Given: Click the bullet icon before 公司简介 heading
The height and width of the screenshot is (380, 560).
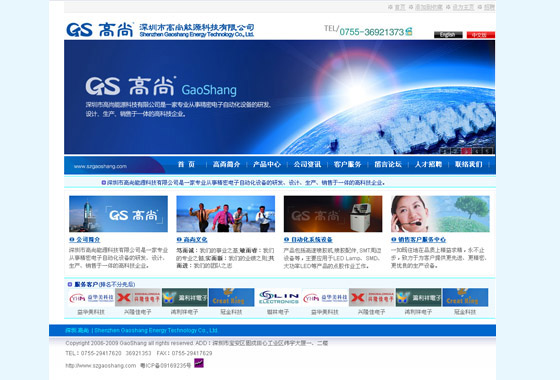Looking at the screenshot, I should pyautogui.click(x=72, y=239).
